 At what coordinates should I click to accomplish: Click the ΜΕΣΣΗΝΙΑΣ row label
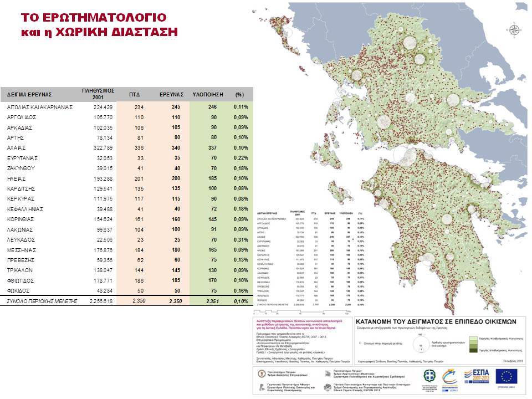22,250
